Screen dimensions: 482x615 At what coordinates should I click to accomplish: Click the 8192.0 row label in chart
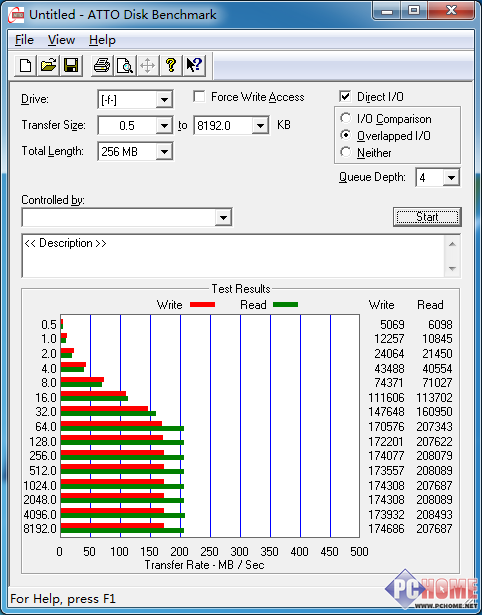click(40, 528)
